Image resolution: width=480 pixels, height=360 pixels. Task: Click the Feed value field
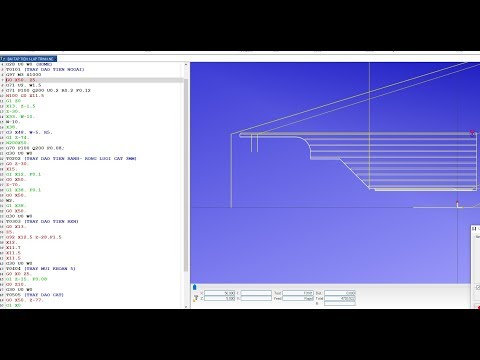tap(298, 298)
